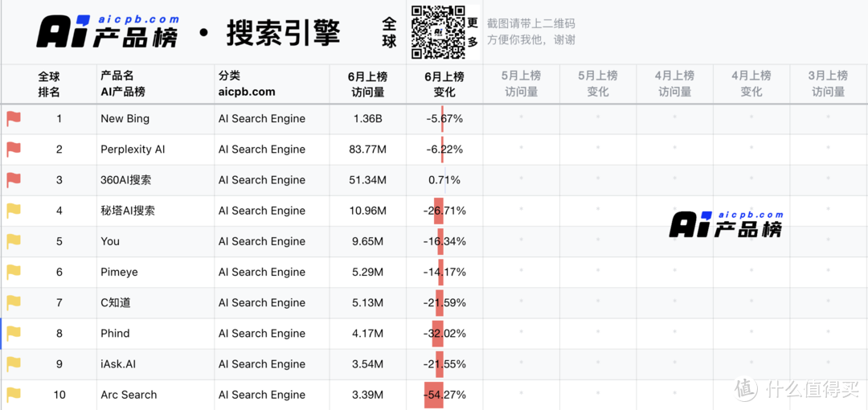Click the 3.54M visits value

[368, 364]
